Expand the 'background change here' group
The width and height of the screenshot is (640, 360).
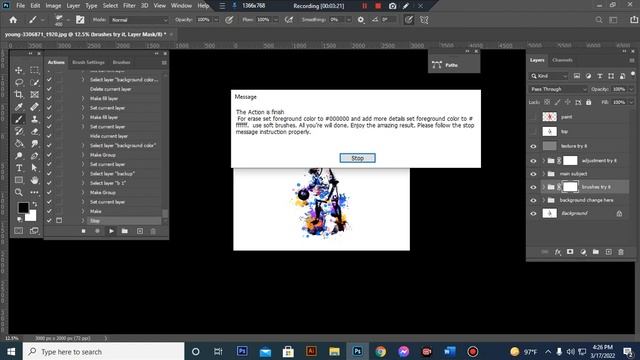click(x=544, y=200)
